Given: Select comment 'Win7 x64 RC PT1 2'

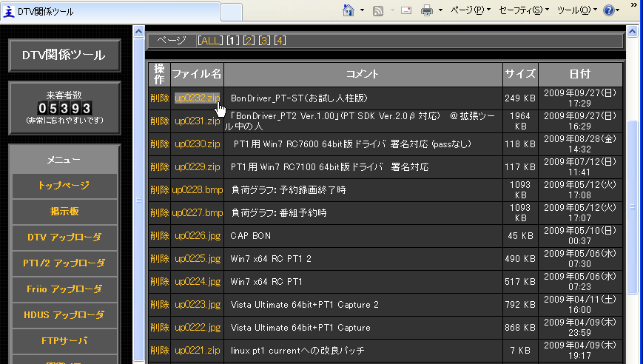Looking at the screenshot, I should [271, 259].
